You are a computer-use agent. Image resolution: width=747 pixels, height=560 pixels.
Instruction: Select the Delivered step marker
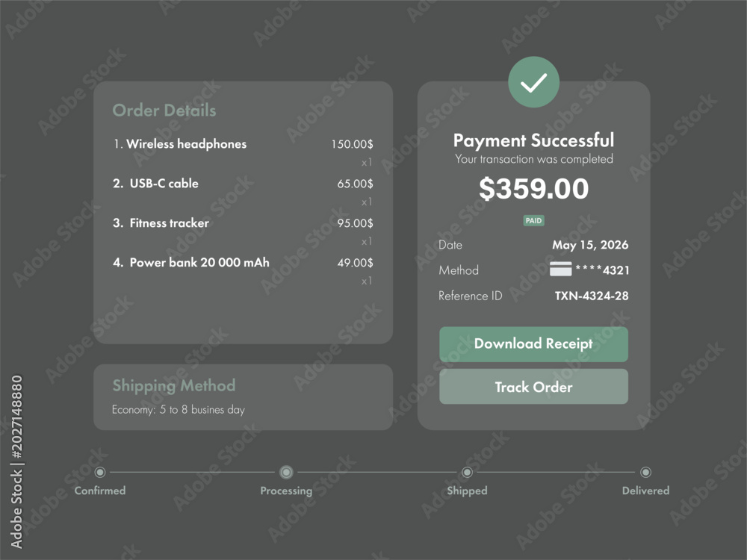pyautogui.click(x=645, y=473)
